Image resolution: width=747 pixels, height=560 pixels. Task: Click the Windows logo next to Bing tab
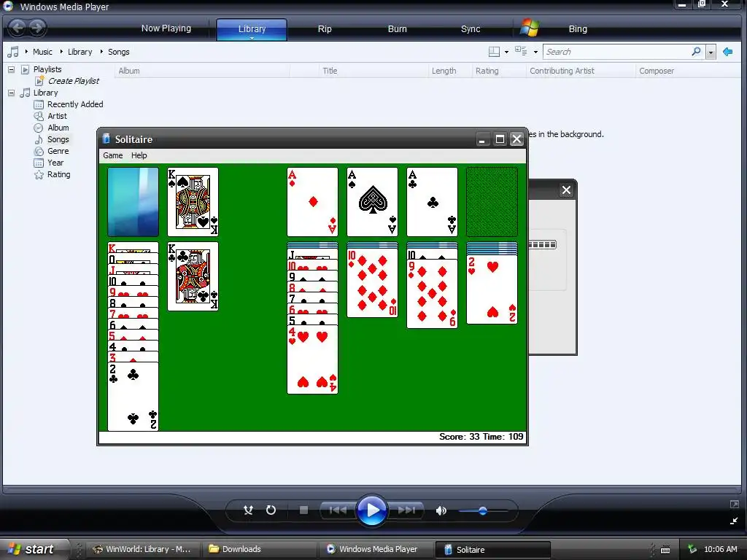pyautogui.click(x=530, y=28)
